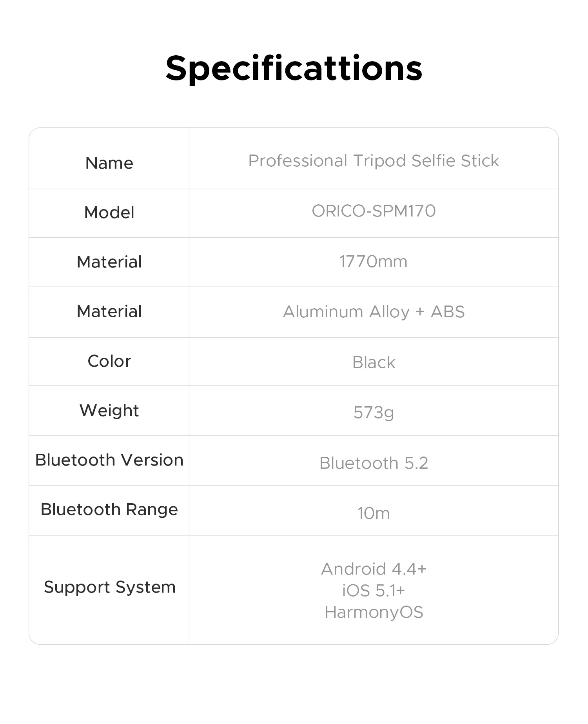The height and width of the screenshot is (724, 588).
Task: Click the Material label beside Aluminum Alloy
Action: [109, 311]
